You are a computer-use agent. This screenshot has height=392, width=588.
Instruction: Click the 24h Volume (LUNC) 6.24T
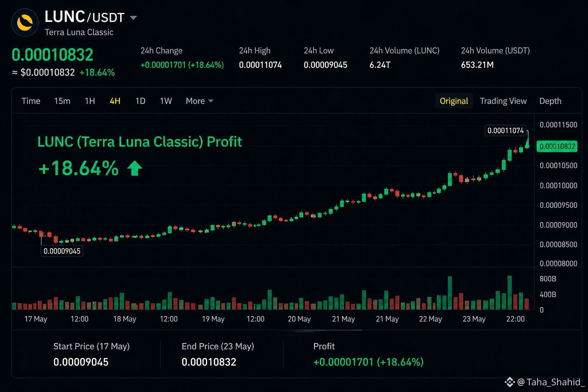(380, 65)
